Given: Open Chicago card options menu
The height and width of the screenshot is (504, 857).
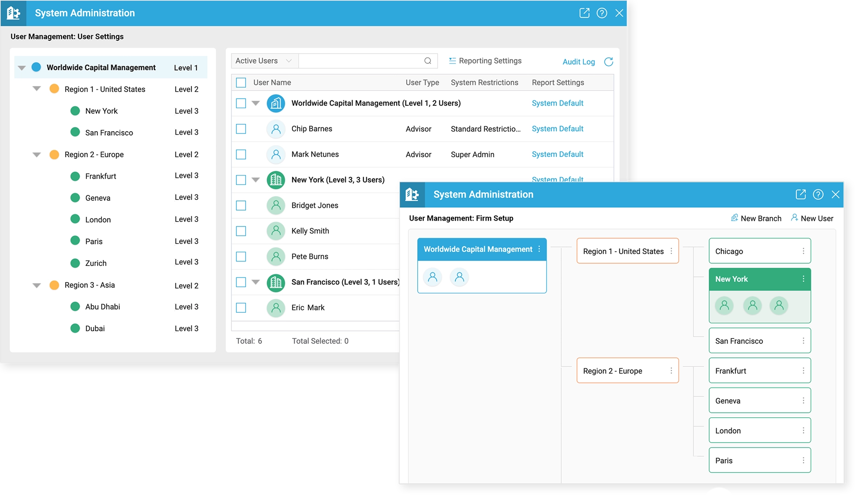Looking at the screenshot, I should 803,251.
